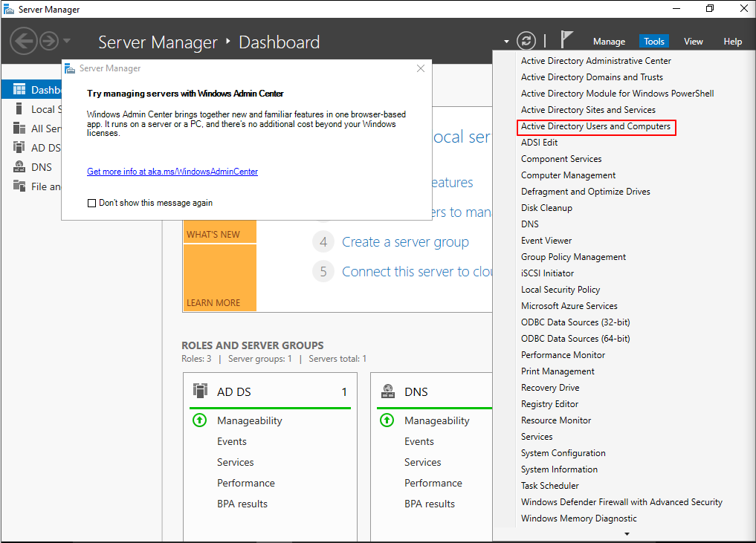This screenshot has width=756, height=543.
Task: Click the back navigation arrow
Action: 23,41
